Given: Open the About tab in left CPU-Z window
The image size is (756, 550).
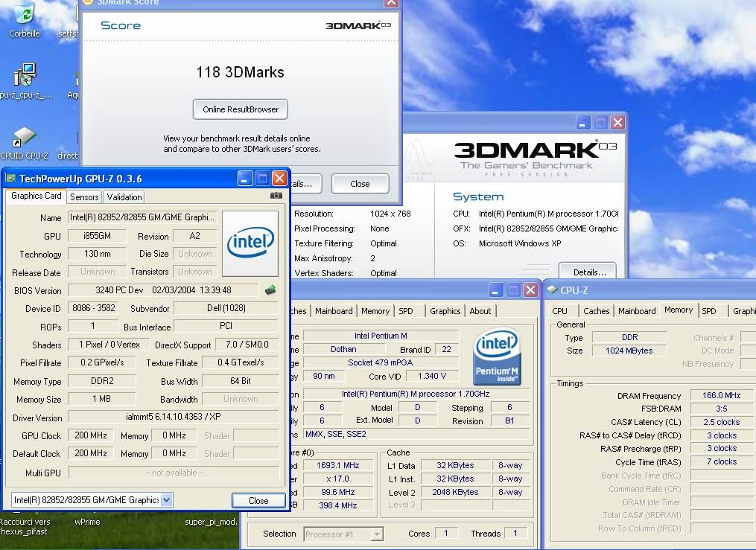Looking at the screenshot, I should point(480,311).
